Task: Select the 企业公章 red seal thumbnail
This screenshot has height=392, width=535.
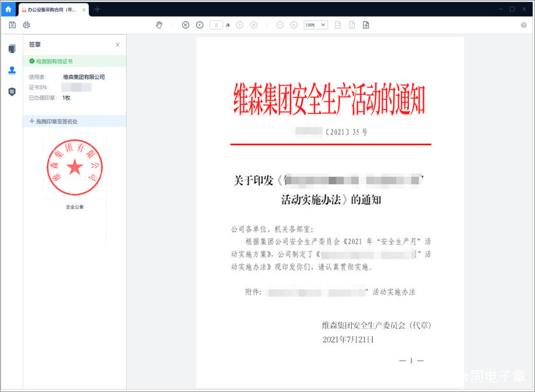Action: 74,167
